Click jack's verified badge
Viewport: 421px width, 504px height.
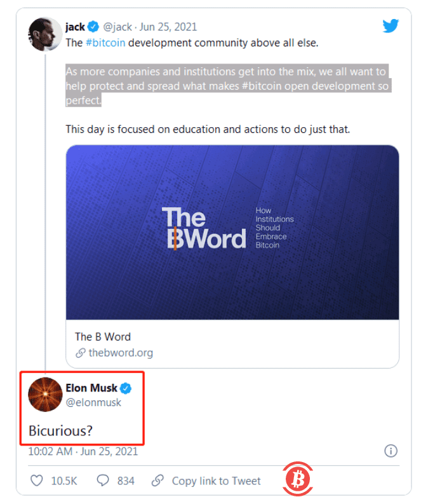click(93, 27)
